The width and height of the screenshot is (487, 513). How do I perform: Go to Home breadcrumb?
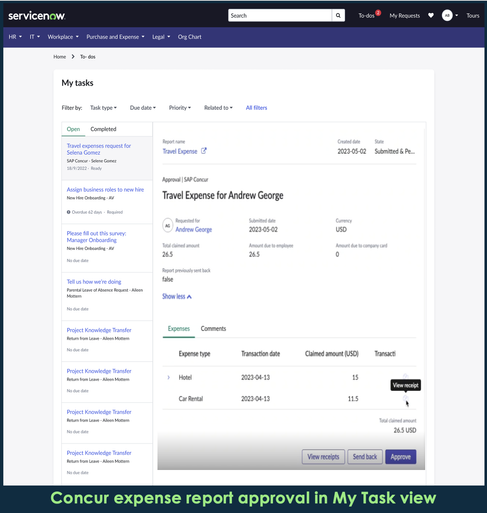[x=60, y=57]
